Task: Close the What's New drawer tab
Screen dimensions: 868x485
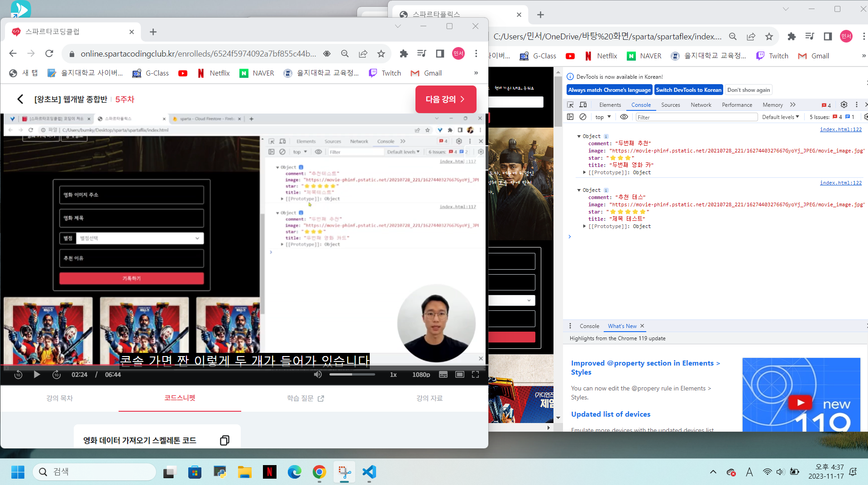Action: [x=642, y=326]
